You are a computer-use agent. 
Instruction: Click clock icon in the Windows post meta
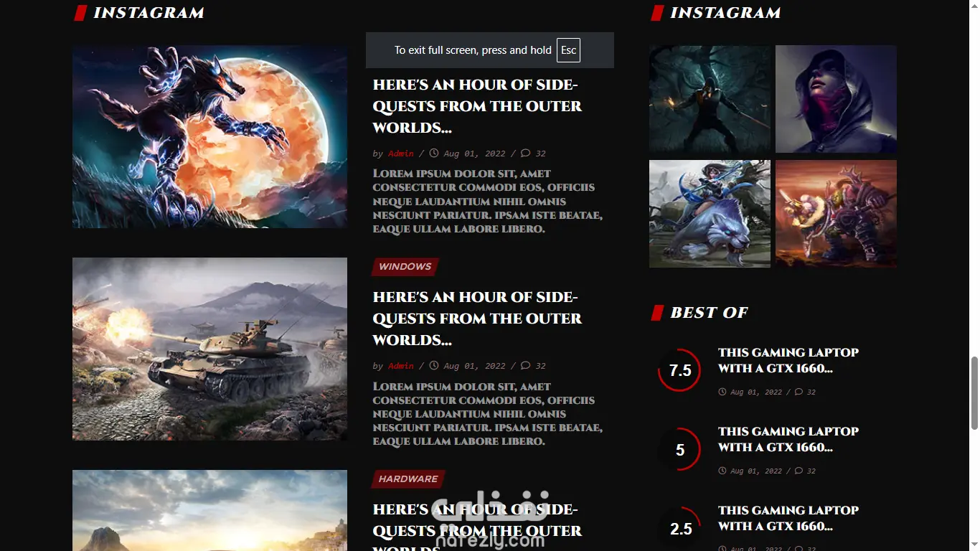(433, 365)
